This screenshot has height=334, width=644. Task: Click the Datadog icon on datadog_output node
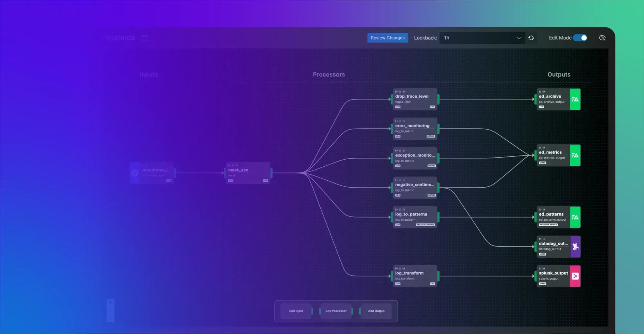tap(575, 247)
